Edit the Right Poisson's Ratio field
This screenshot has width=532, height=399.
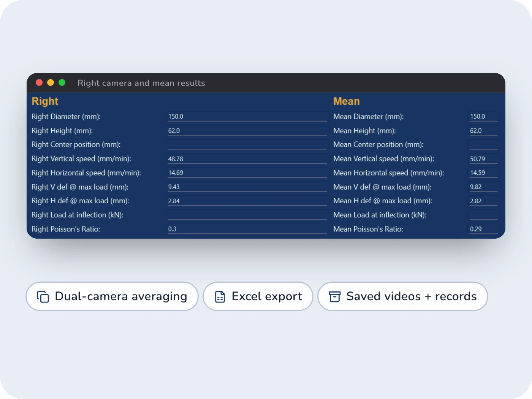point(247,229)
